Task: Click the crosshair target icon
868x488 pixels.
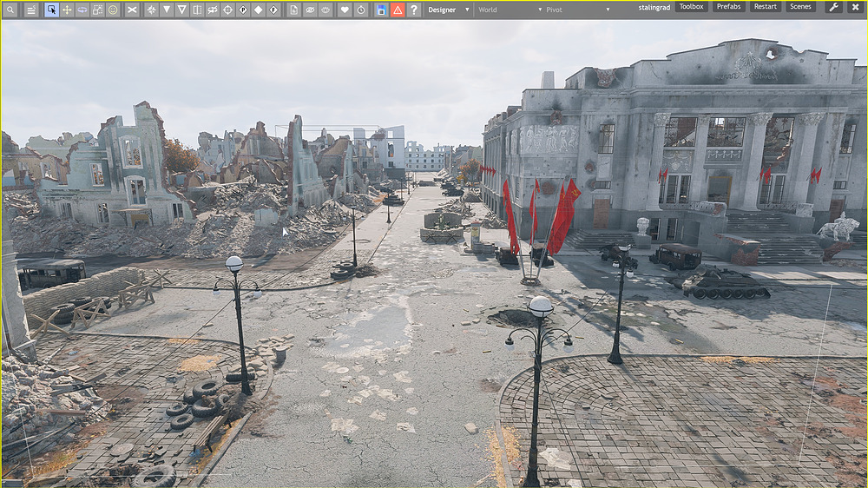Action: click(x=227, y=10)
